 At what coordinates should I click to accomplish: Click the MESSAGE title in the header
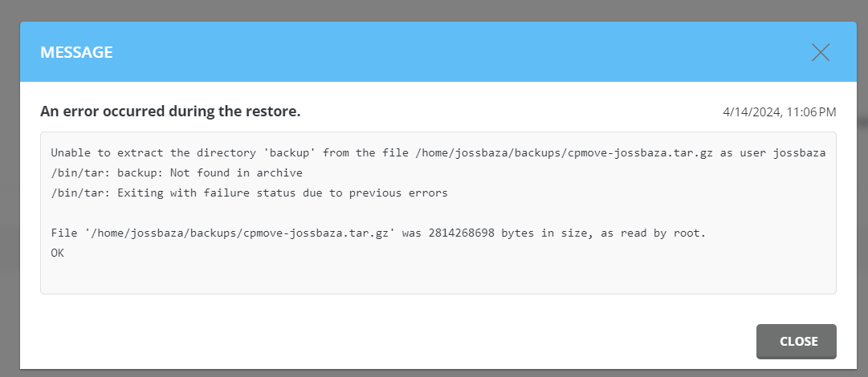click(76, 52)
